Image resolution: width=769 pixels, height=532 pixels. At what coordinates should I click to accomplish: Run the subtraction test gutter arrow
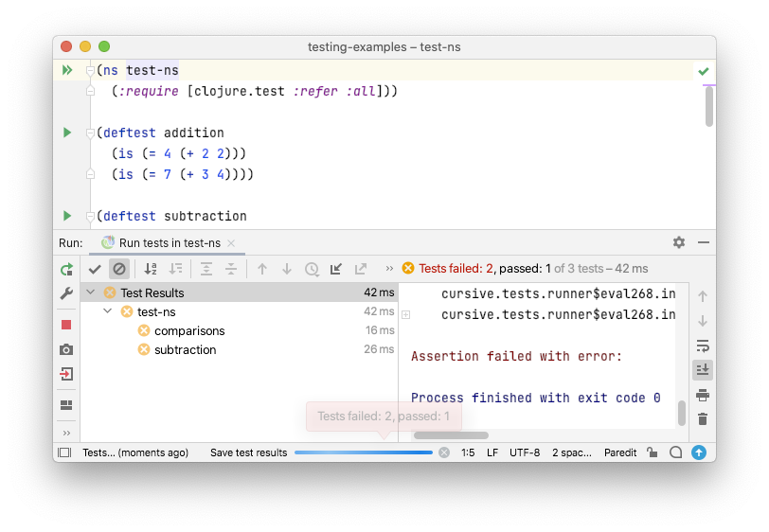coord(67,216)
